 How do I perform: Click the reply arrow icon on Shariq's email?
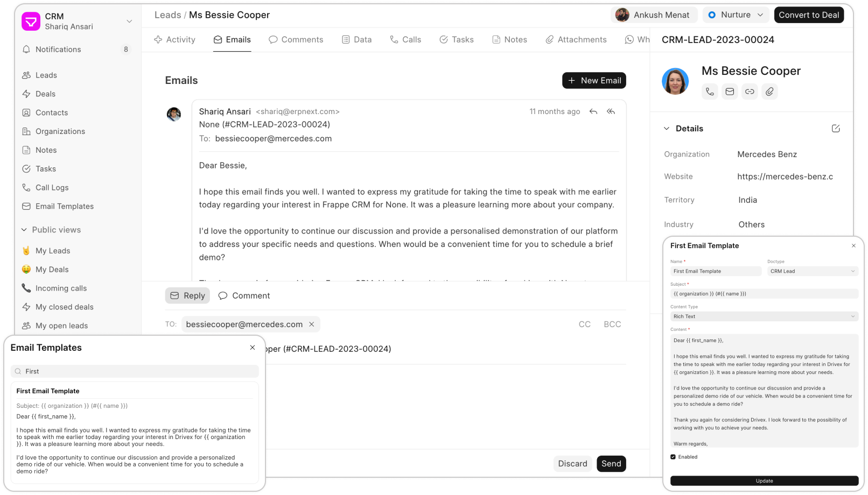point(593,112)
